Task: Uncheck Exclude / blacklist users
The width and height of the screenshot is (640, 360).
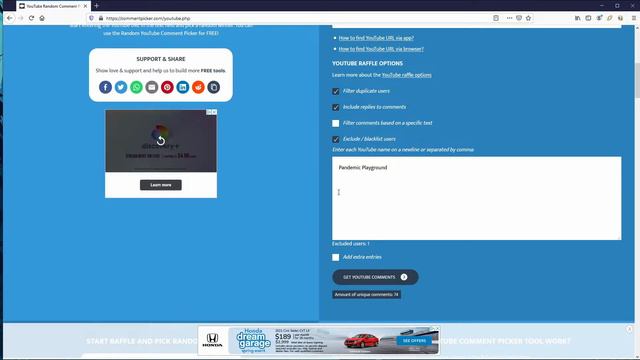Action: point(336,139)
